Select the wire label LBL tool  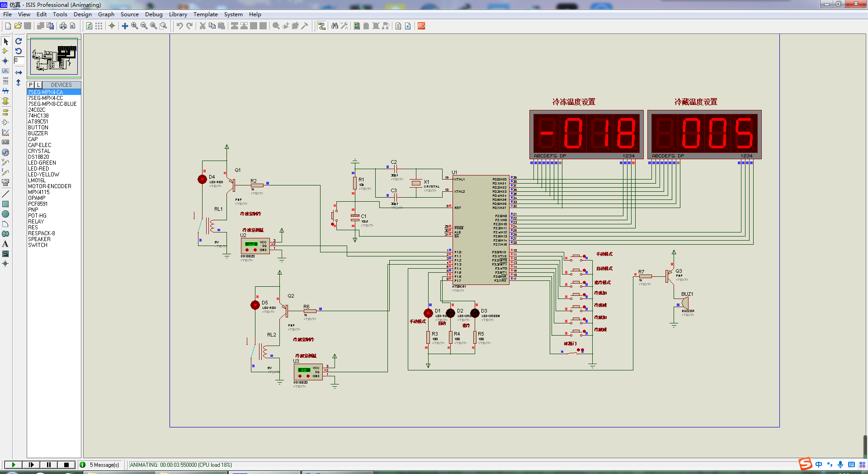[5, 71]
